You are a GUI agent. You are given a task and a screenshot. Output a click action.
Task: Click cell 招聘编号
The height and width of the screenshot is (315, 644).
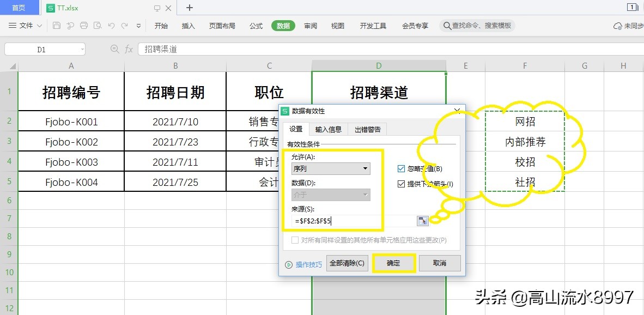71,93
